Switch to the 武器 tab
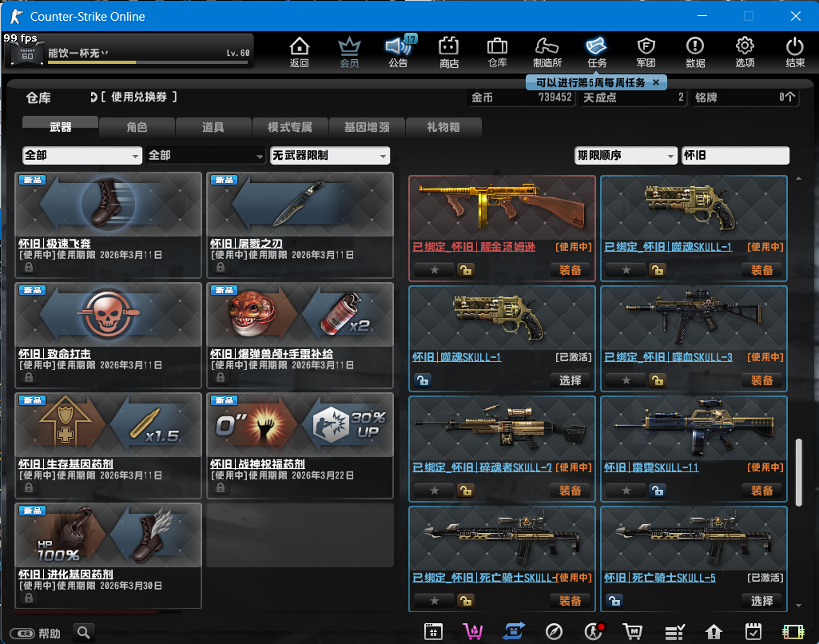The height and width of the screenshot is (644, 819). pos(60,126)
